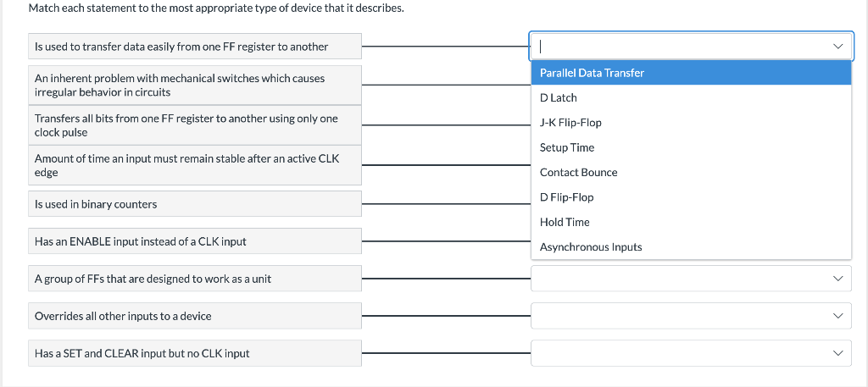Click the "stable after an active CLK edge" statement

(x=195, y=165)
